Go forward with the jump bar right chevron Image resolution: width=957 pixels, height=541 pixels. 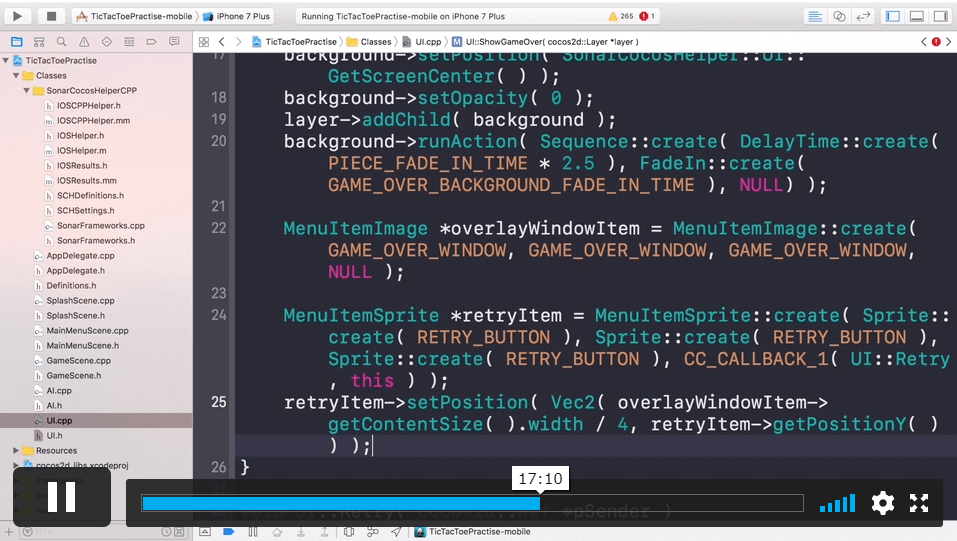click(239, 42)
